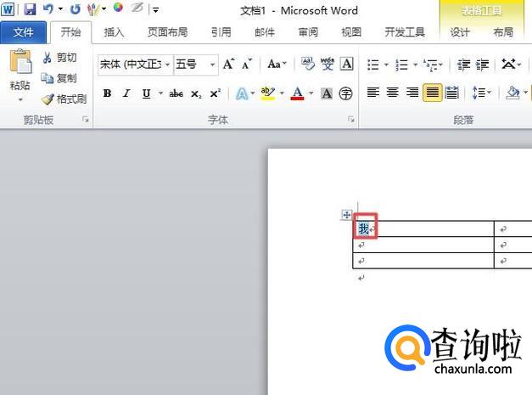The image size is (532, 395).
Task: Open the Change Case Aa dropdown
Action: tap(277, 64)
